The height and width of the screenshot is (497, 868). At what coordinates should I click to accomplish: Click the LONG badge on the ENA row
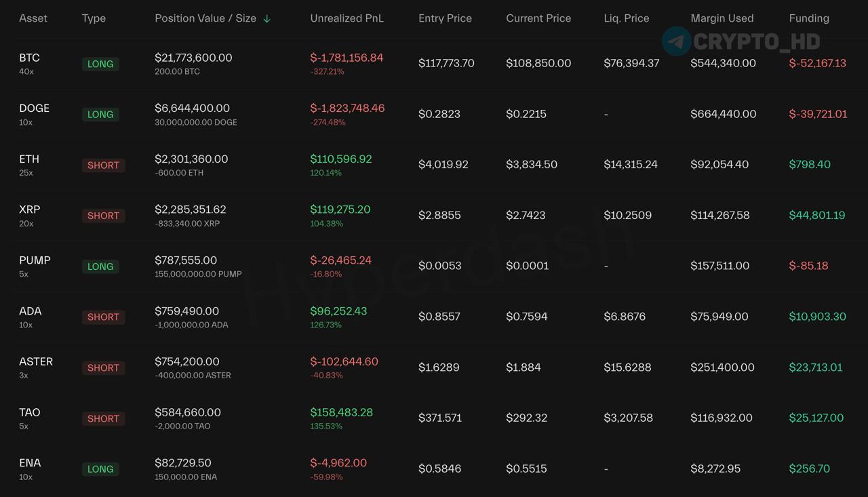click(x=100, y=469)
